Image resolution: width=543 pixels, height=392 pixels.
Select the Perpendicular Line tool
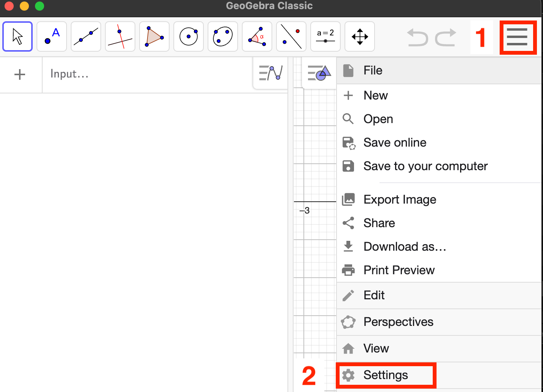[x=120, y=36]
